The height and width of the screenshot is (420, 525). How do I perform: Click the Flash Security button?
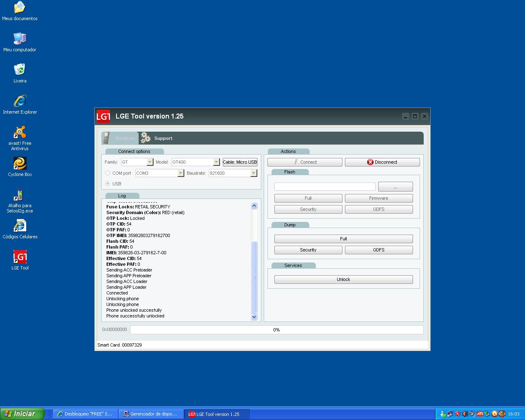pos(308,209)
